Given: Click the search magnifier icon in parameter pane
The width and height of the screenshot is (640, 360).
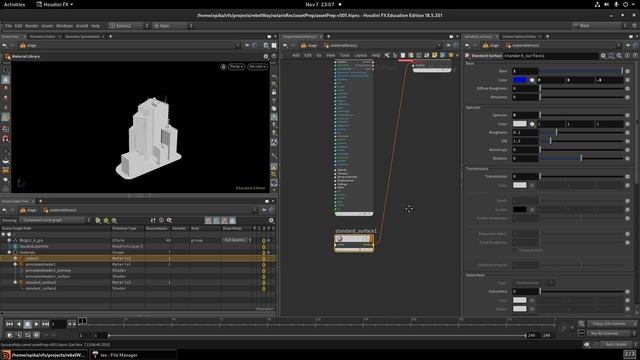Looking at the screenshot, I should pos(619,56).
